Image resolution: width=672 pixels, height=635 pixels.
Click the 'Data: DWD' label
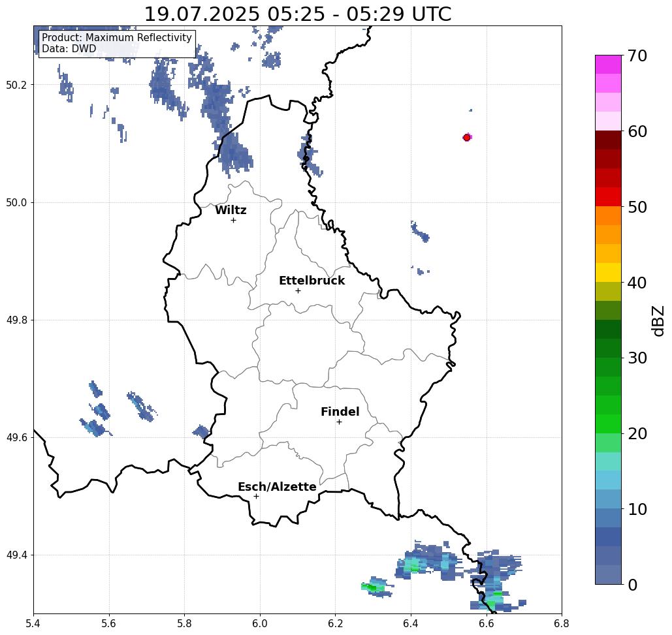(x=69, y=49)
